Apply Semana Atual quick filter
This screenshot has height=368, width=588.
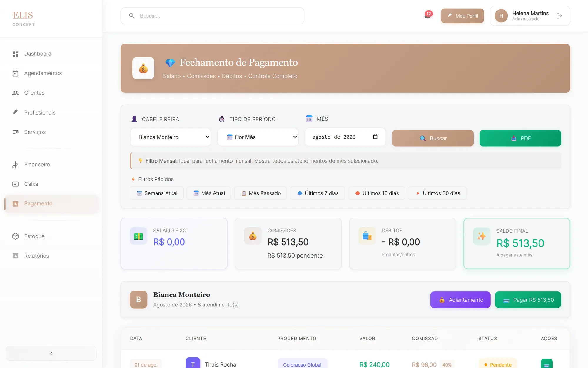click(157, 193)
